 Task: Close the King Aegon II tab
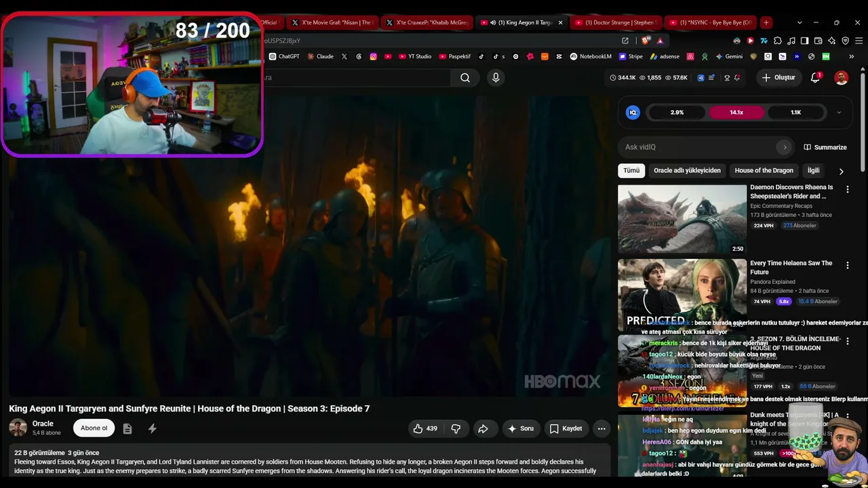pos(560,22)
